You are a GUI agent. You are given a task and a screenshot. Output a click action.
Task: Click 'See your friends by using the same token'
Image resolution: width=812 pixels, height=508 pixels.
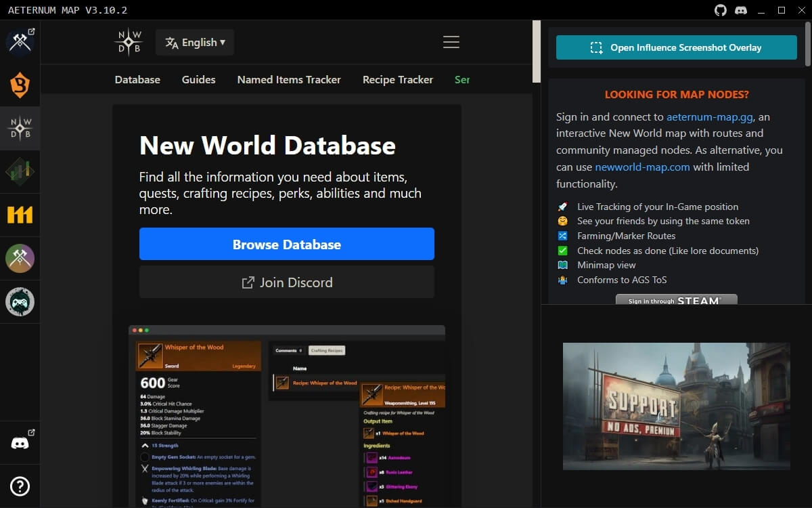pyautogui.click(x=663, y=221)
